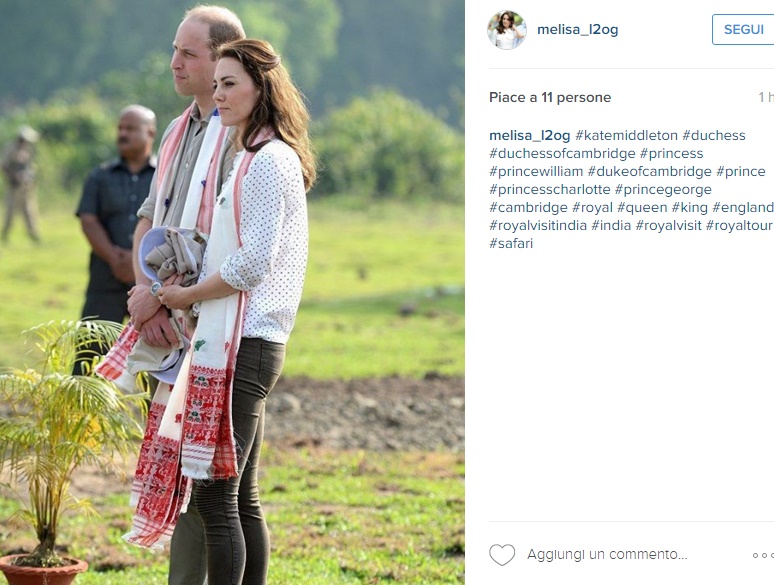Click the main post photo
The image size is (774, 585).
click(232, 292)
